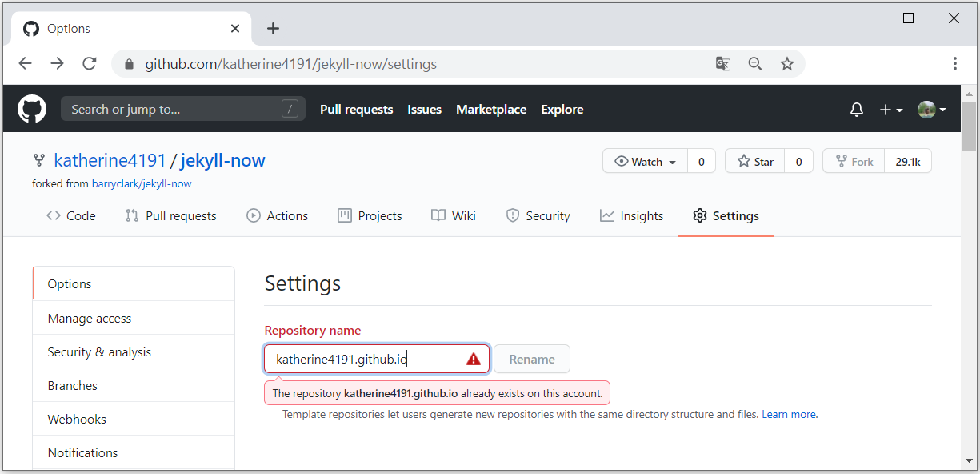Image resolution: width=980 pixels, height=474 pixels.
Task: Click the translate page icon
Action: pyautogui.click(x=722, y=64)
